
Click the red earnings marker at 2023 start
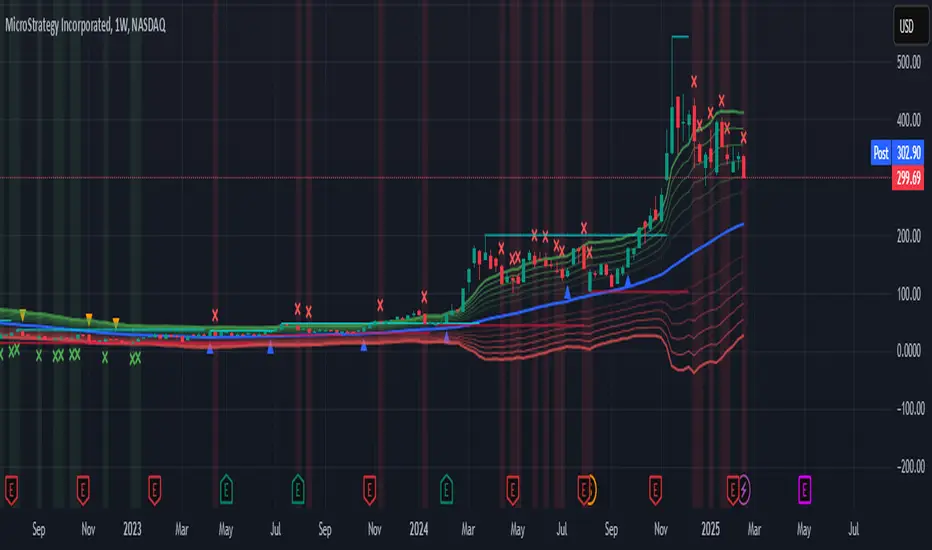click(155, 490)
